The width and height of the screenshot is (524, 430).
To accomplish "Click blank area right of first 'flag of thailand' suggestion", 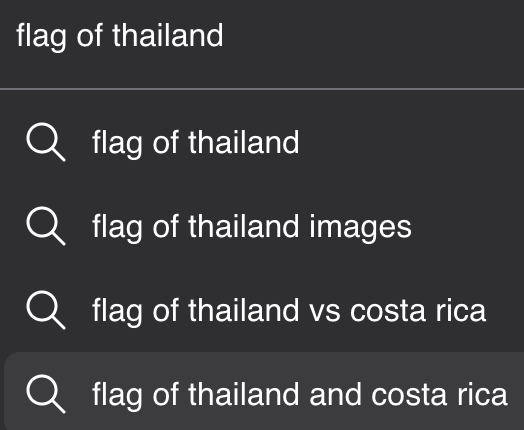I will (411, 142).
